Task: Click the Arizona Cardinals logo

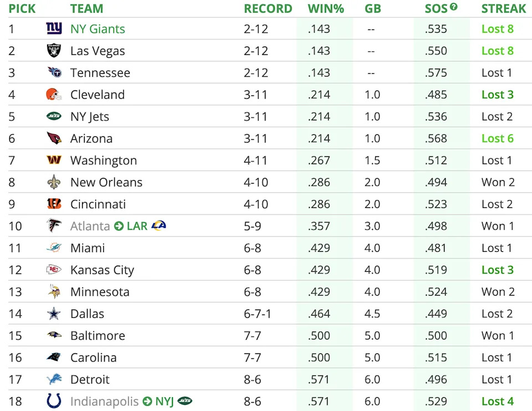Action: click(x=54, y=139)
